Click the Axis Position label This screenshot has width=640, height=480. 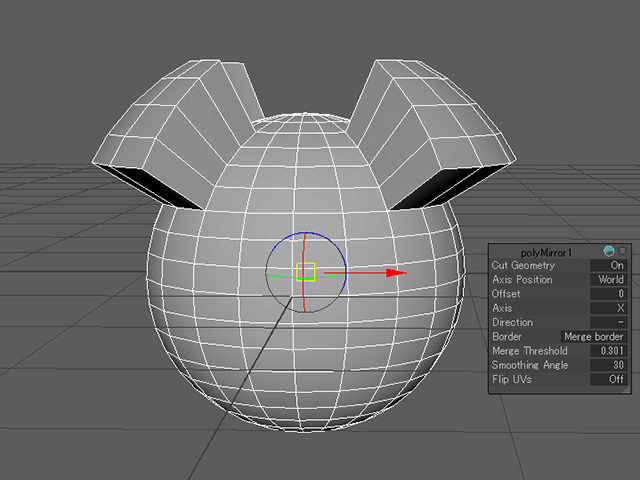click(522, 280)
